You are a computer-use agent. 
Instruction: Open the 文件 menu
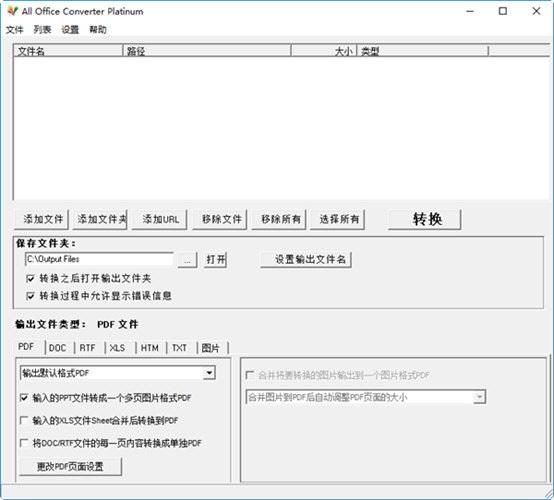tap(14, 30)
